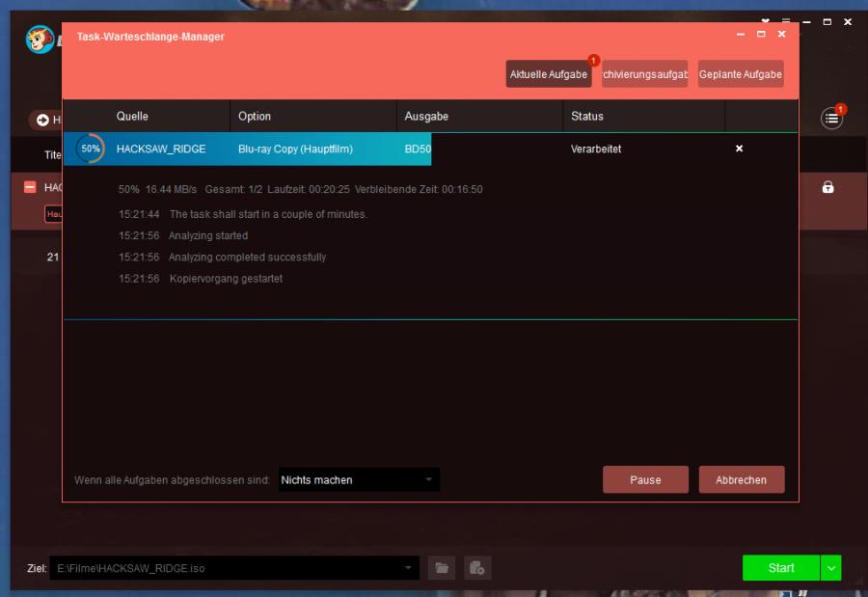The height and width of the screenshot is (597, 868).
Task: Click the Option column header
Action: tap(255, 117)
